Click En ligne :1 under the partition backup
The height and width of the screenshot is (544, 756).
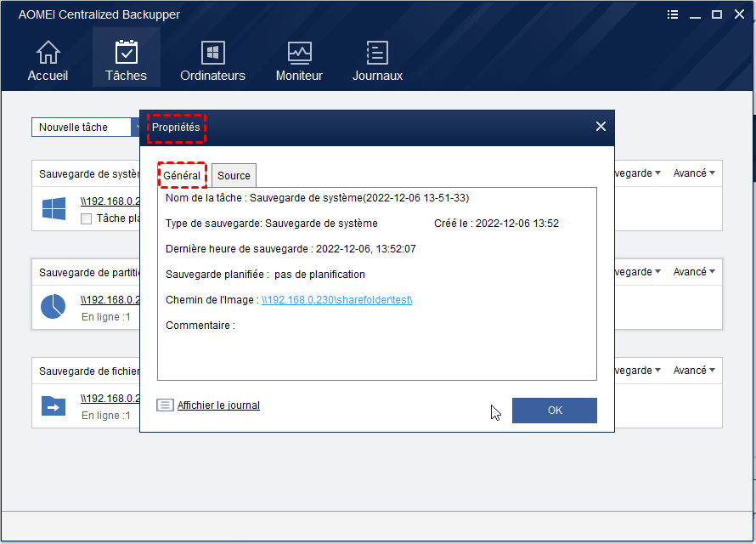point(105,317)
